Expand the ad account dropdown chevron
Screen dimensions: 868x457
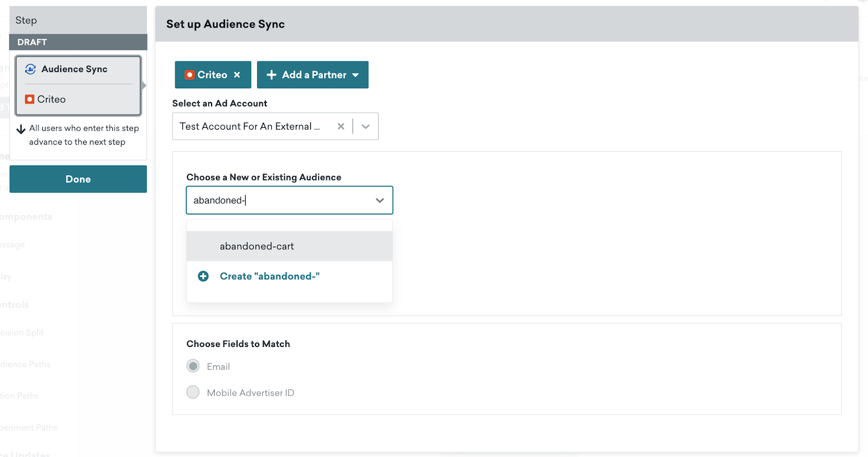tap(366, 126)
